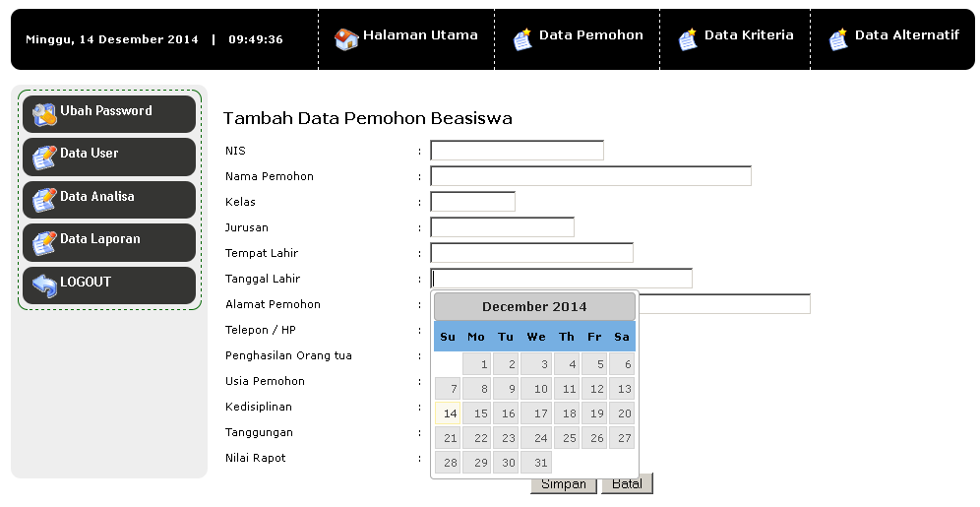This screenshot has width=980, height=507.
Task: Pick day 28 in the calendar
Action: (448, 463)
